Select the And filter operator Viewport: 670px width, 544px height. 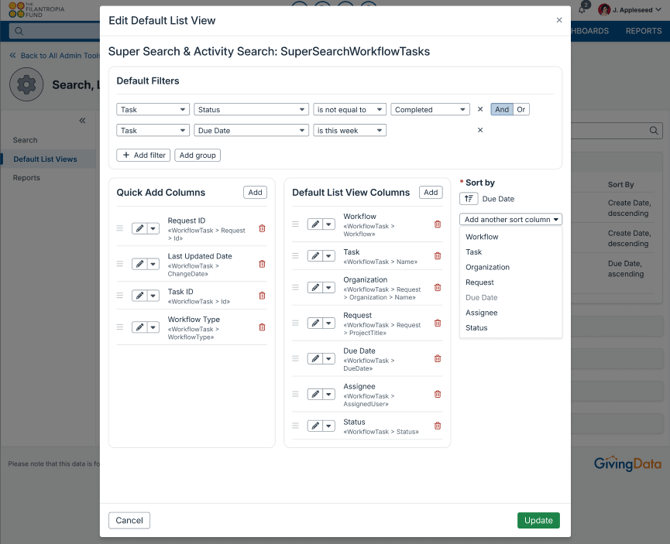click(x=502, y=109)
